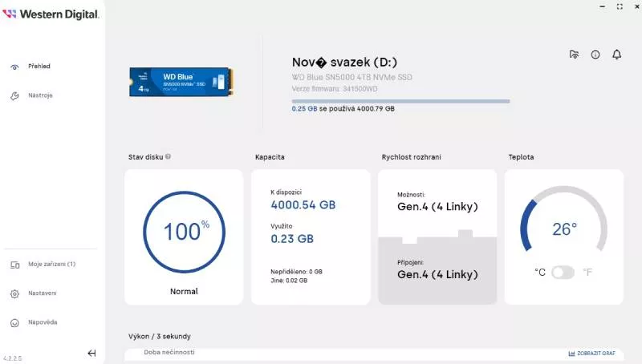This screenshot has height=364, width=642.
Task: Click the Nástroje wrench icon
Action: point(14,95)
